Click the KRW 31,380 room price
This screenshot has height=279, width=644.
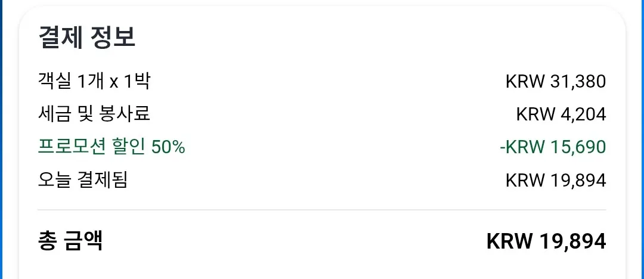click(556, 82)
